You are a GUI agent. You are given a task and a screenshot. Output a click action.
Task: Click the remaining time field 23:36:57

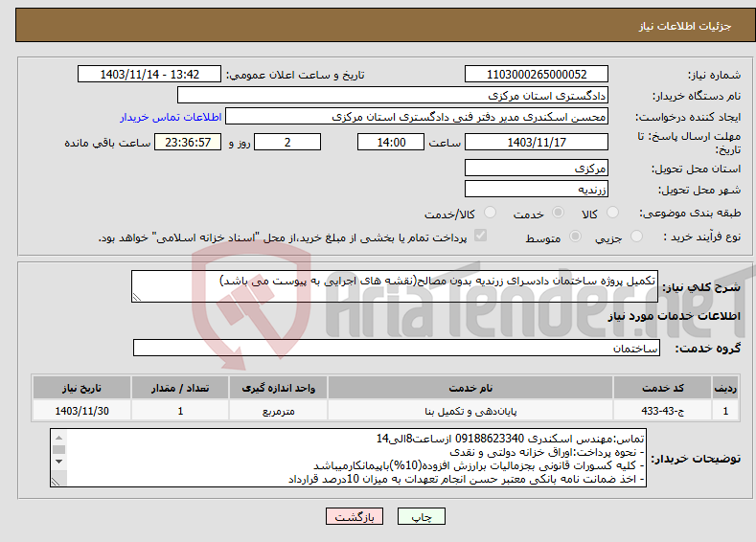(188, 142)
